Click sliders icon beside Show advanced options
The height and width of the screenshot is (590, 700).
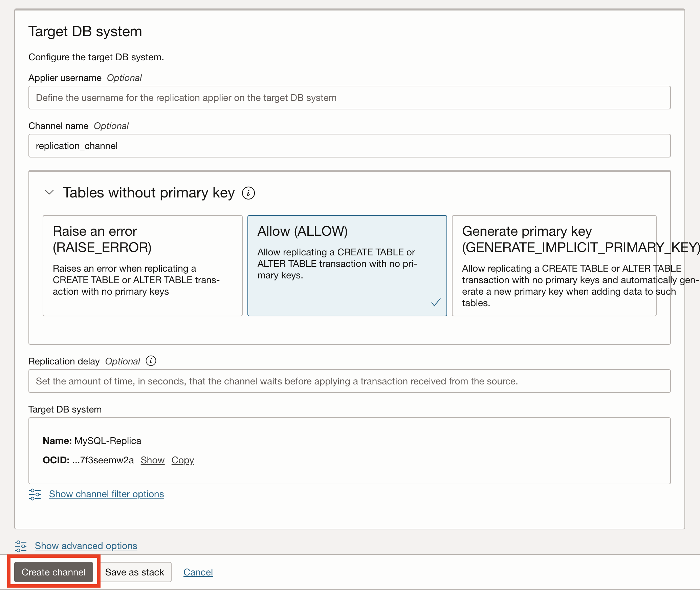(x=21, y=546)
